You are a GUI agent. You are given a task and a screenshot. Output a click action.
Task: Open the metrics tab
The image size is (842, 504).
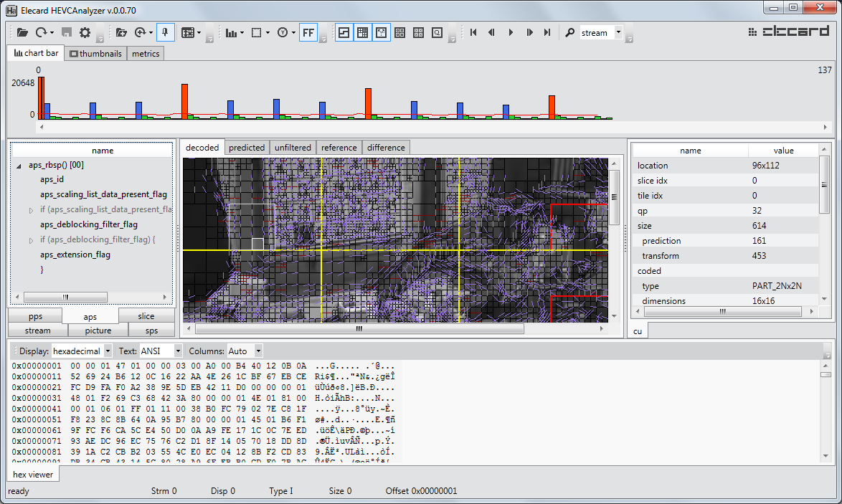[x=146, y=54]
